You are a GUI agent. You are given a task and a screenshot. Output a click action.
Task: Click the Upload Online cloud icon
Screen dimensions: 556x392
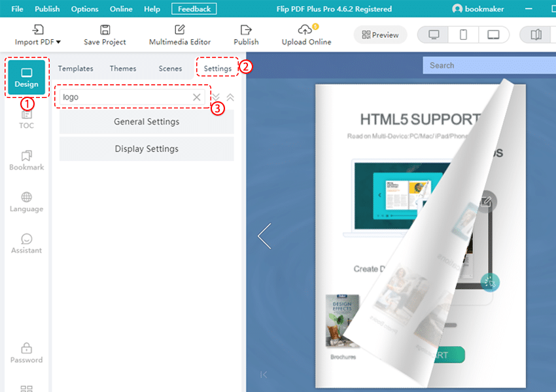[x=306, y=29]
